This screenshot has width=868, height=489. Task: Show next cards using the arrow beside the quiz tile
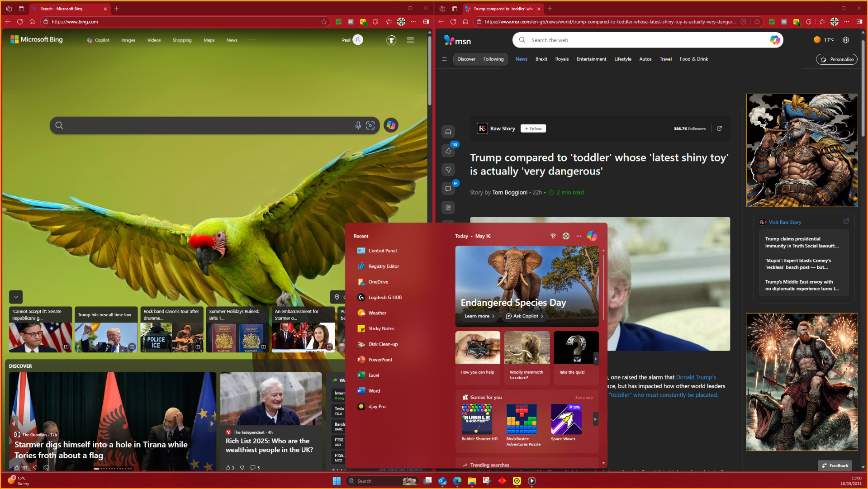tap(596, 359)
